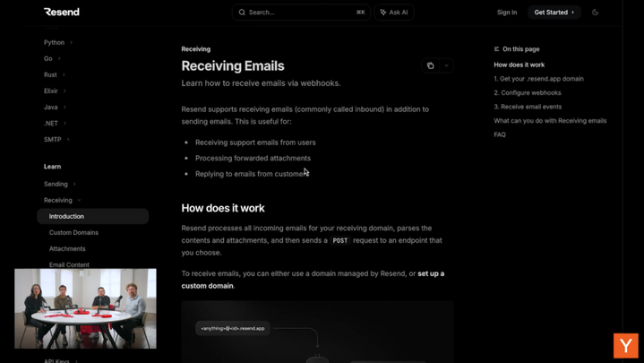
Task: Select Attachments in the sidebar
Action: click(67, 248)
